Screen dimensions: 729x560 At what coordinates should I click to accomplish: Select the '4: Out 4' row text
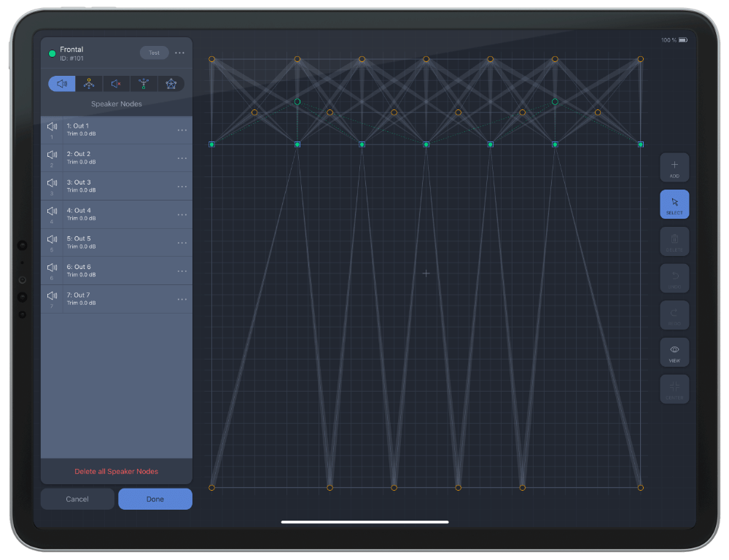[x=79, y=210]
